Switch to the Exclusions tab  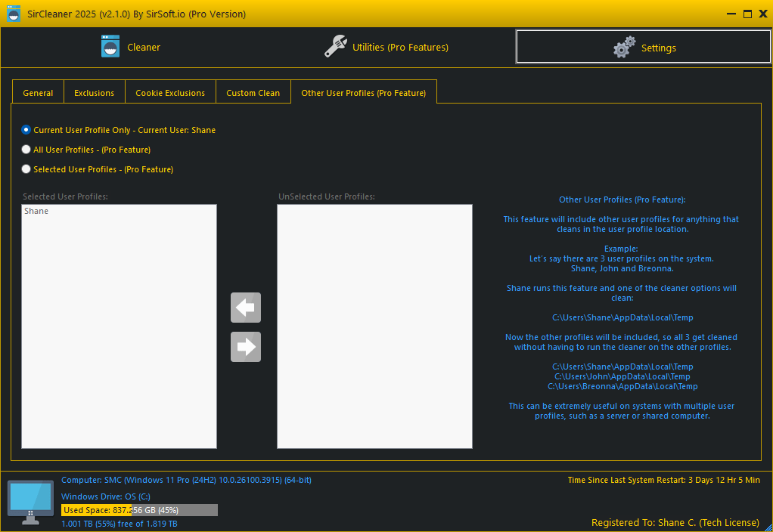(94, 93)
